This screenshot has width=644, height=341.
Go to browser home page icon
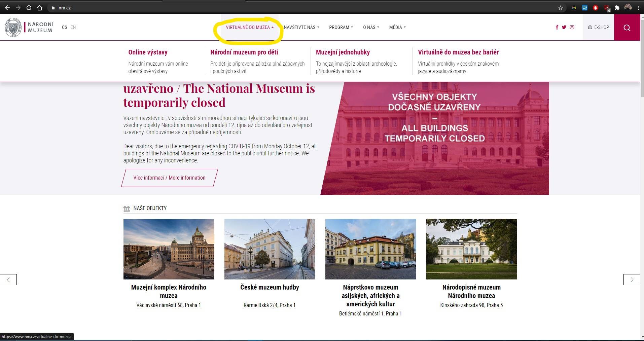[x=40, y=8]
